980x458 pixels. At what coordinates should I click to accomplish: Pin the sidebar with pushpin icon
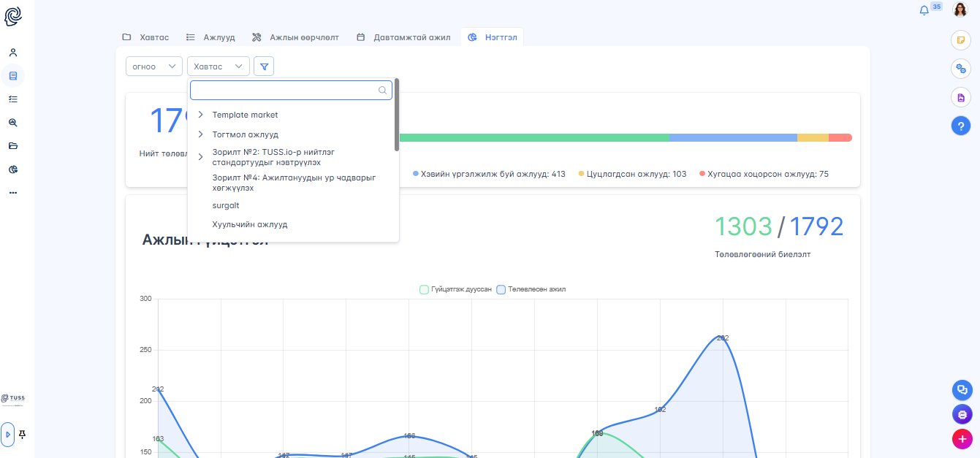tap(23, 435)
